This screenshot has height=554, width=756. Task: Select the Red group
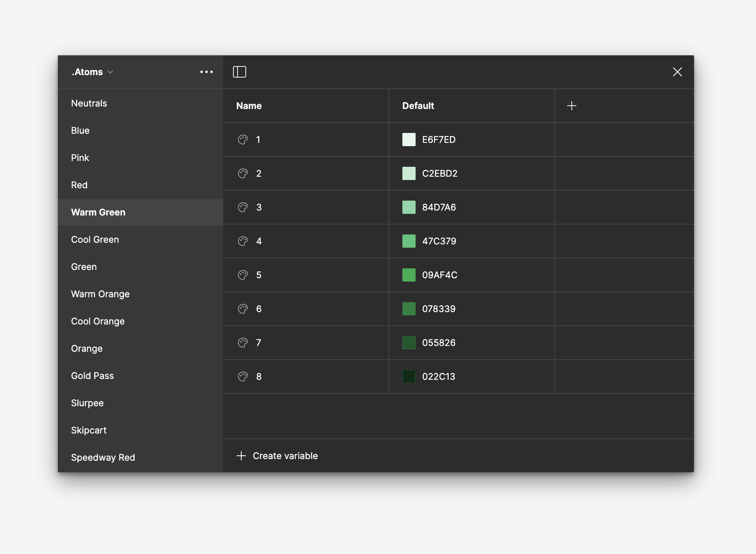pyautogui.click(x=140, y=185)
